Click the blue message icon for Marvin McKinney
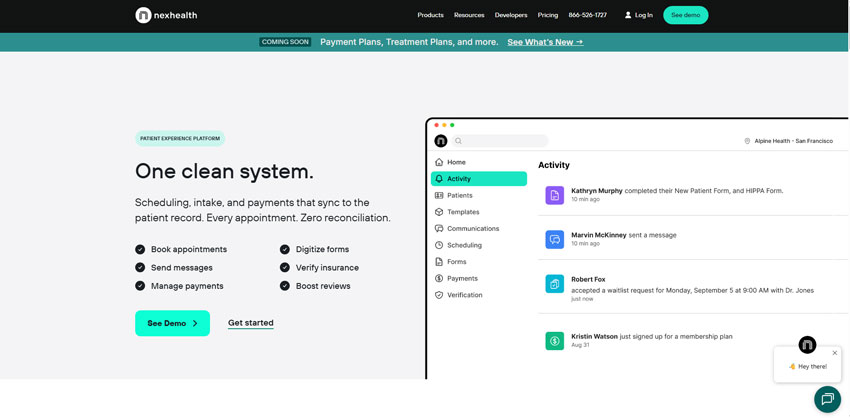 555,239
